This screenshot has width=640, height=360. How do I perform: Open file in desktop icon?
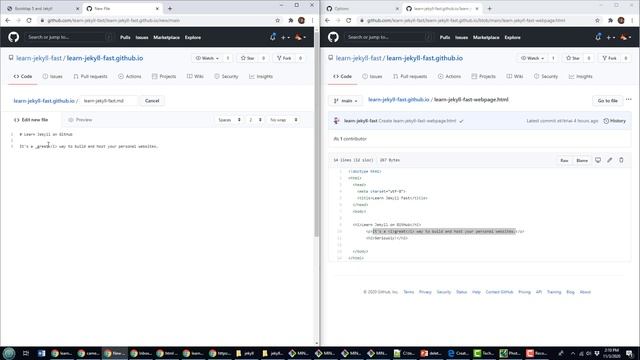click(x=598, y=160)
